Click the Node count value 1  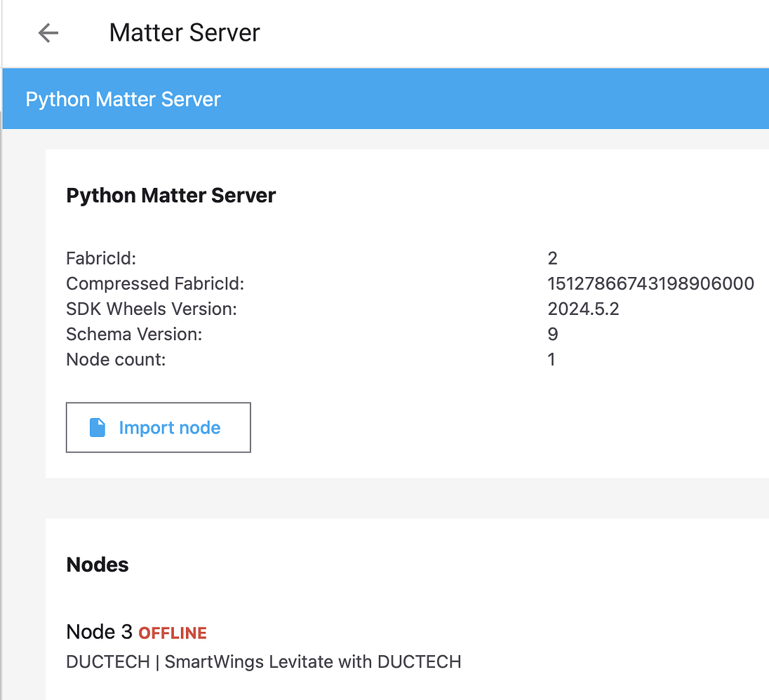551,359
